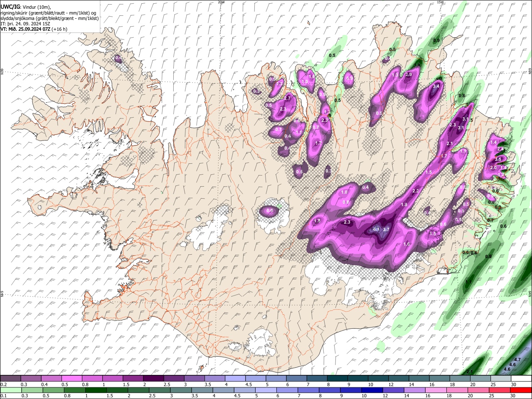Screen dimensions: 532x399
Task: Click the dark mauve 0.2 swatch in the upper legend row
Action: [10, 378]
